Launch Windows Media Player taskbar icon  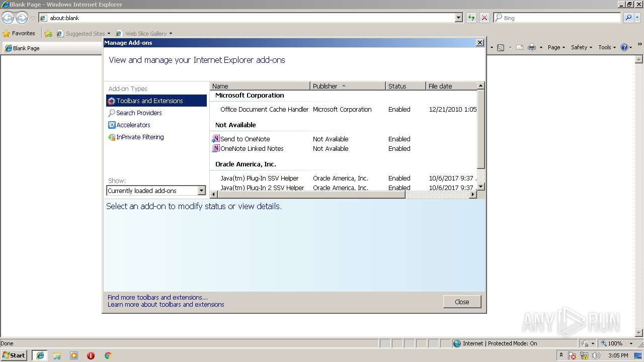tap(74, 355)
